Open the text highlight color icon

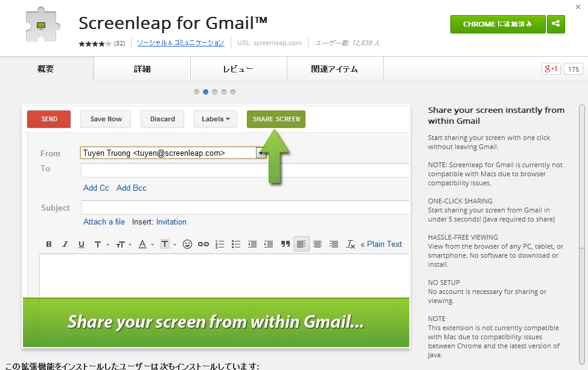[165, 244]
